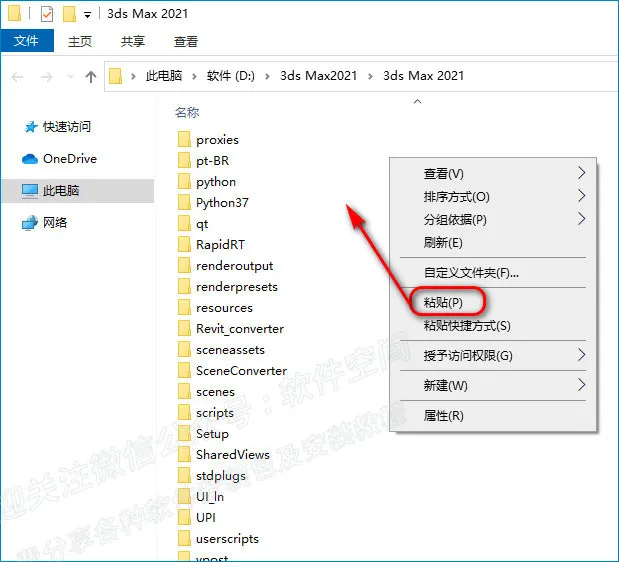The width and height of the screenshot is (619, 562).
Task: Open 分组依据(P) submenu in context menu
Action: coord(493,219)
